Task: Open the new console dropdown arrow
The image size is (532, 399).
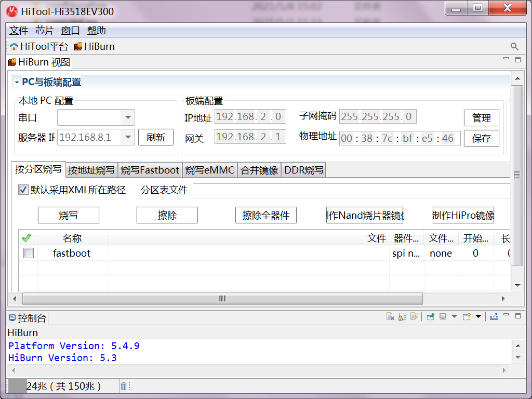Action: point(478,316)
